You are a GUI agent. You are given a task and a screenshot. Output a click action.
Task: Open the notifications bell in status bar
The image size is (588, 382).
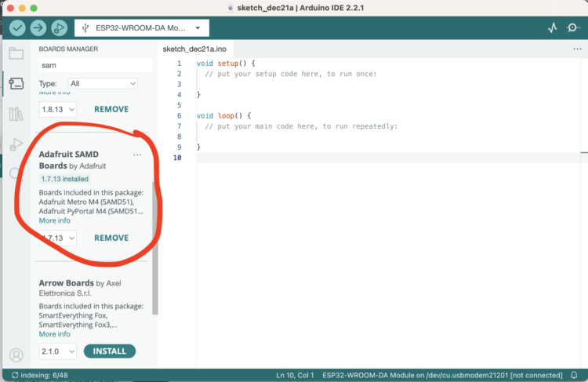[x=574, y=375]
